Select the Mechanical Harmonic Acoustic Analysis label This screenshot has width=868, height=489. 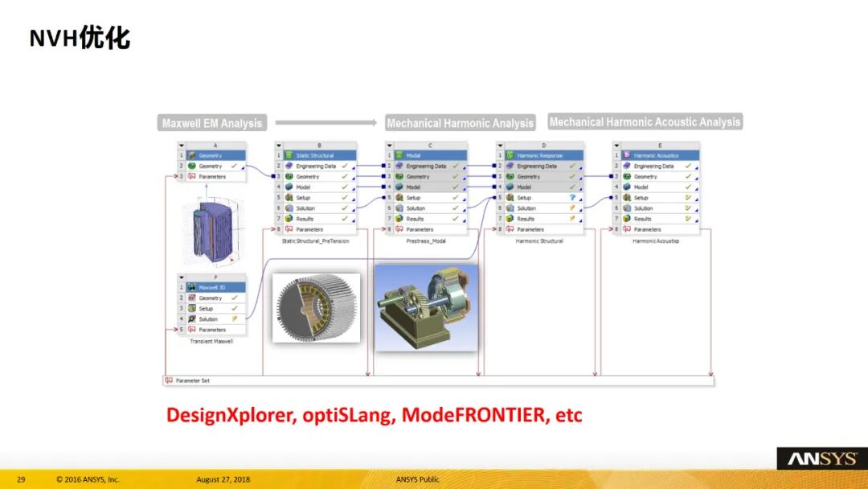pos(645,122)
